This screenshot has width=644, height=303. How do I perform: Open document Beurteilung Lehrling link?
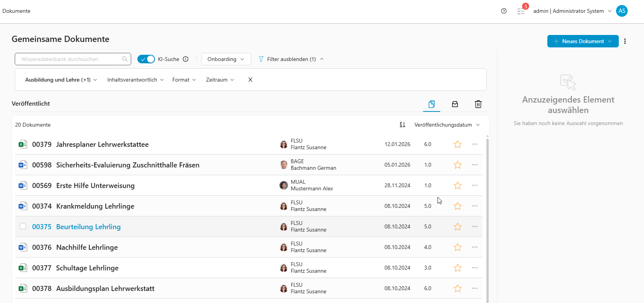tap(88, 227)
